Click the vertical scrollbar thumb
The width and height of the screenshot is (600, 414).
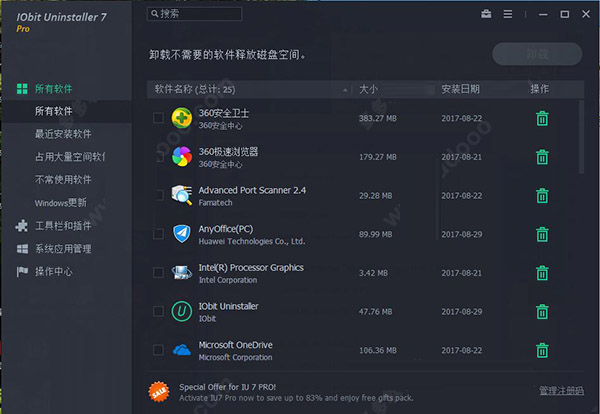coord(581,137)
